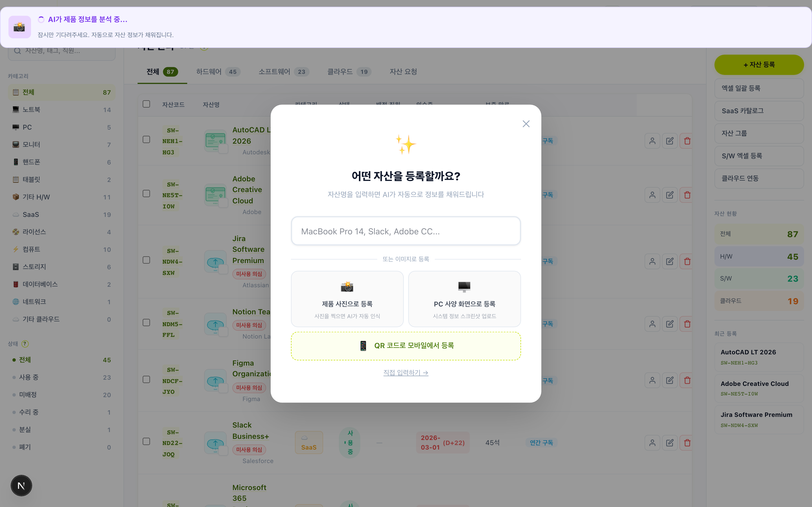The height and width of the screenshot is (507, 812).
Task: Open the 네트워크 globe category icon
Action: click(x=16, y=301)
